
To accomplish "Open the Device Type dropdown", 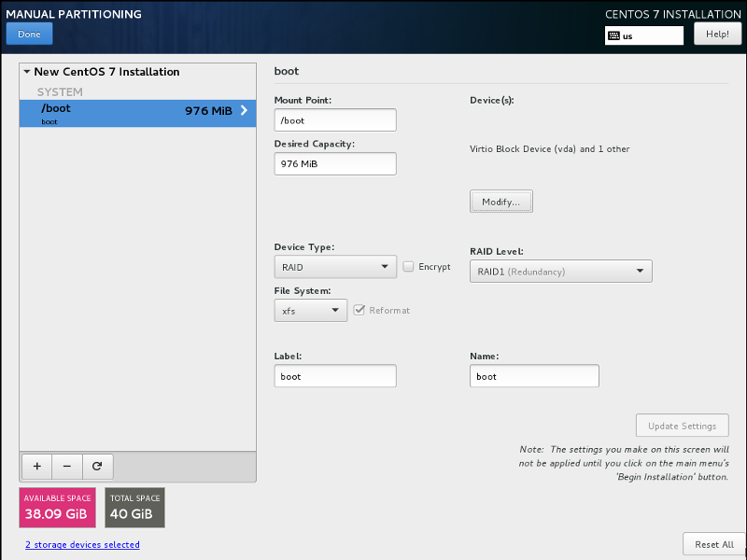I will [334, 266].
